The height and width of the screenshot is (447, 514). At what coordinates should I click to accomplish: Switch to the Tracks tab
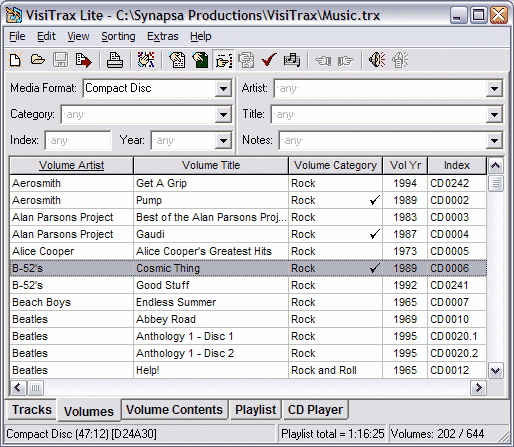click(x=32, y=410)
